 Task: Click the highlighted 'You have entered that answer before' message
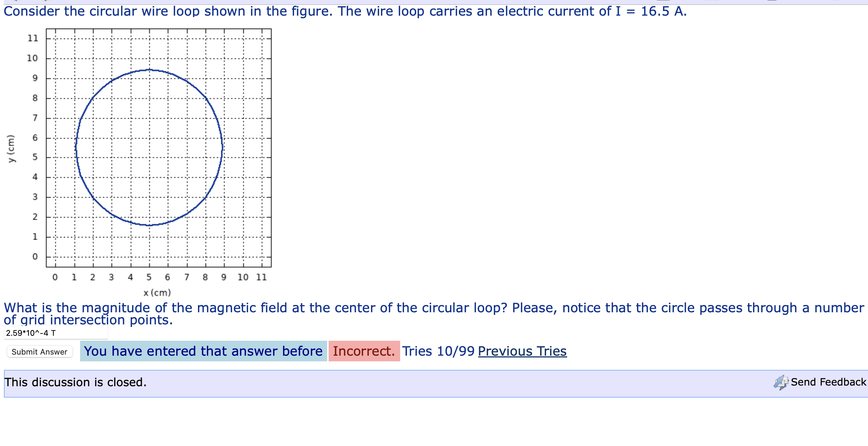point(203,351)
